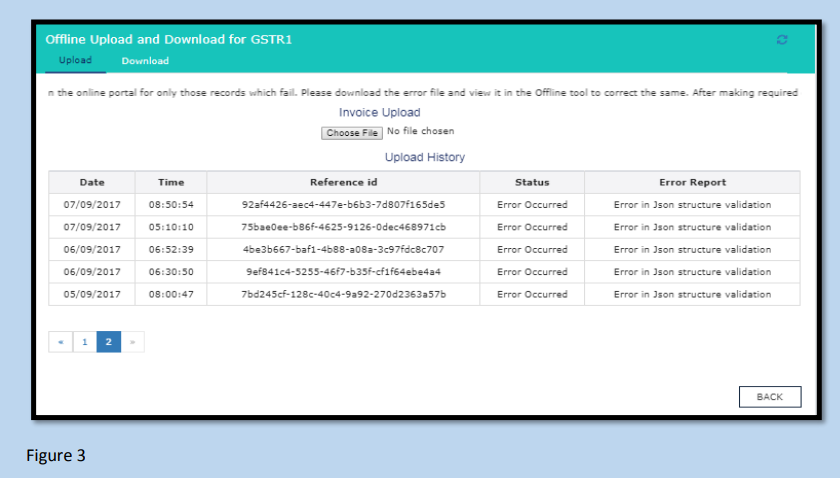
Task: Open error report for the 06:52:39 upload
Action: [692, 249]
